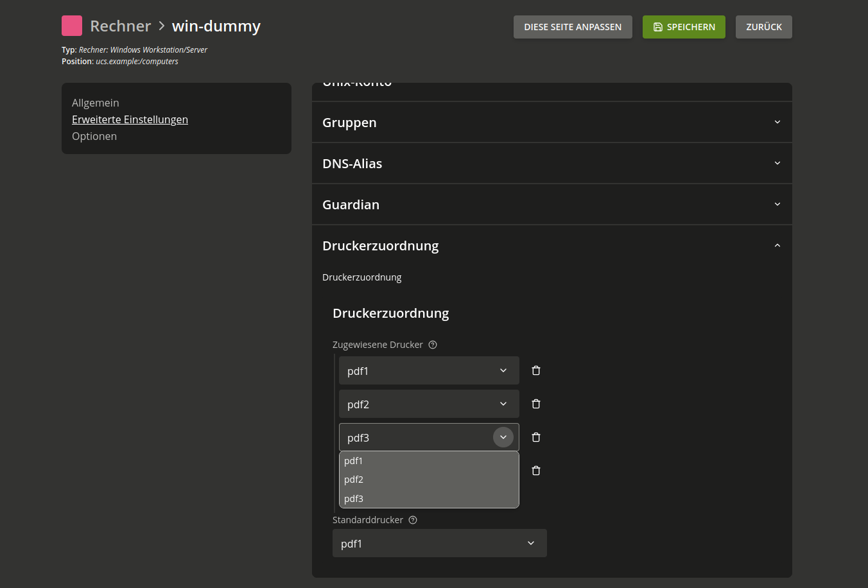Delete the pdf3 printer assignment row
The width and height of the screenshot is (868, 588).
click(x=536, y=437)
